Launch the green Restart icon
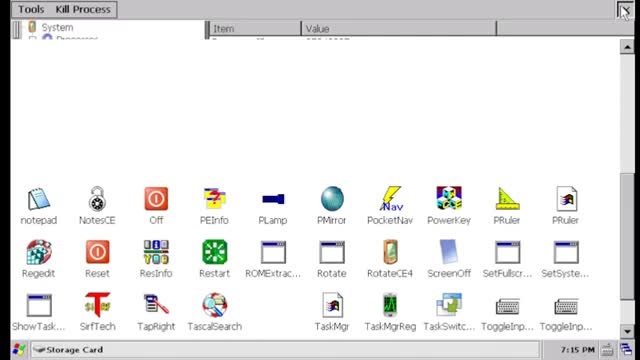Screen dimensions: 640x360 coord(215,252)
